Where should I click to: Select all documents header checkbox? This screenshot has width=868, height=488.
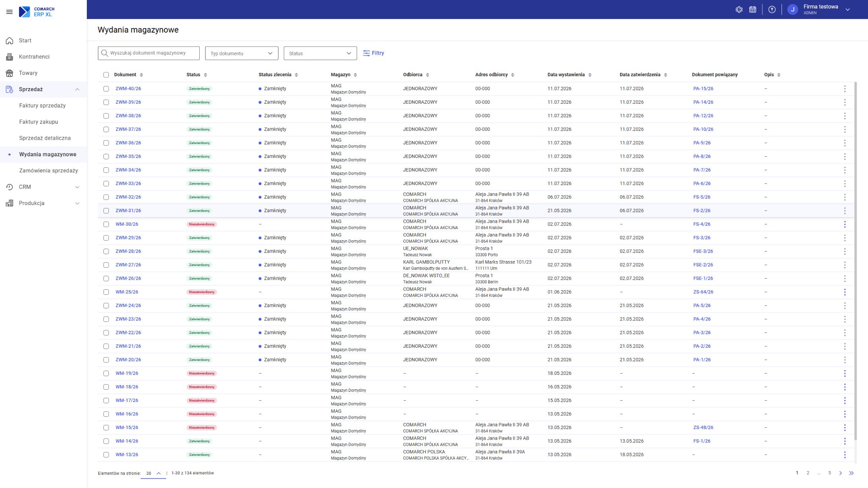pos(106,75)
